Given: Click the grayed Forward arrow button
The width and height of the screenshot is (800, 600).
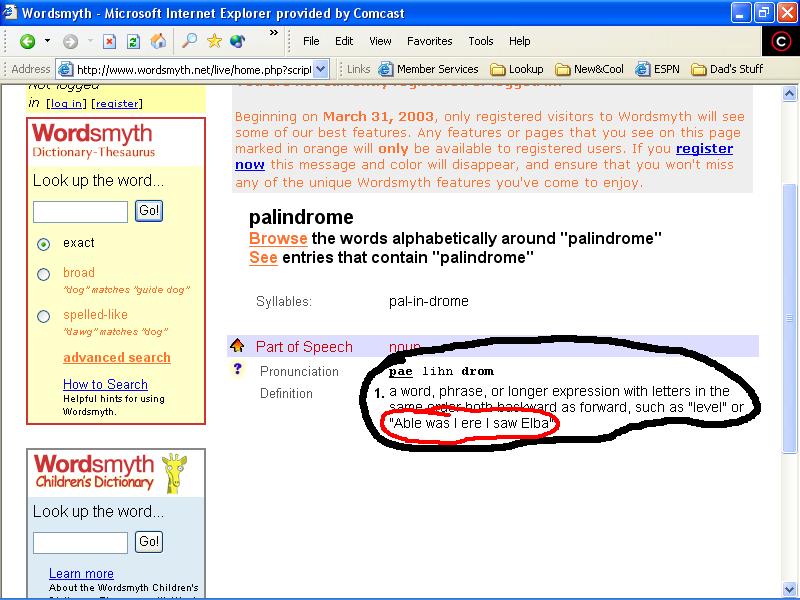Looking at the screenshot, I should (x=70, y=41).
